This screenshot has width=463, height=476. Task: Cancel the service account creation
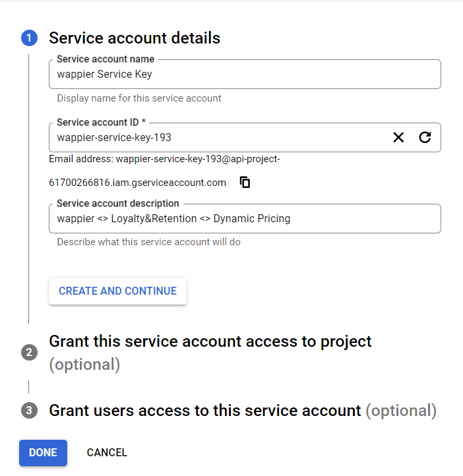(107, 453)
